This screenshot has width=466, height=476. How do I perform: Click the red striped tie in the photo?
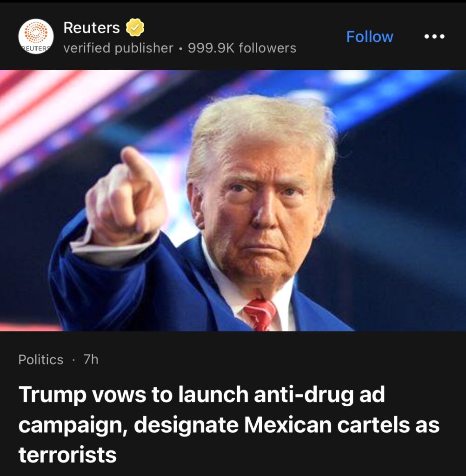click(260, 315)
